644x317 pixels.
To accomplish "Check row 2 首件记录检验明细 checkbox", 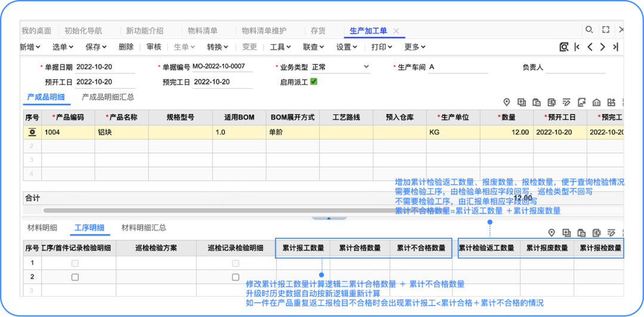I will 75,277.
